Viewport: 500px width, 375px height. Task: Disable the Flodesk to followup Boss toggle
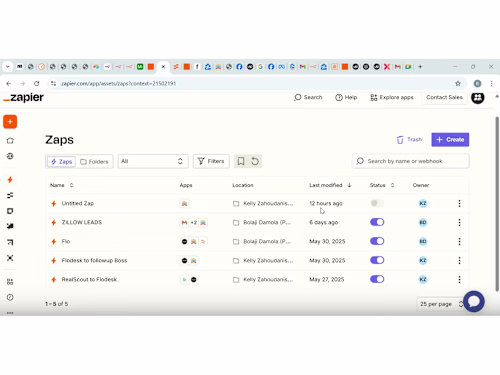point(377,260)
